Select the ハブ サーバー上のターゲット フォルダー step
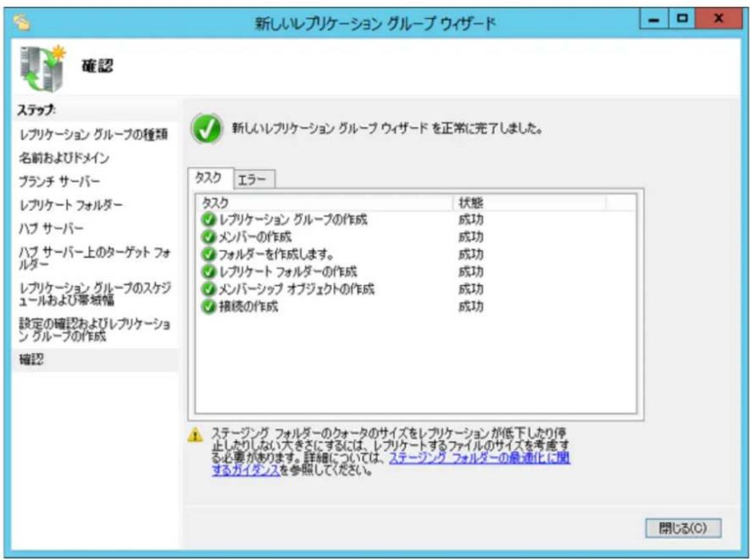 [x=95, y=258]
